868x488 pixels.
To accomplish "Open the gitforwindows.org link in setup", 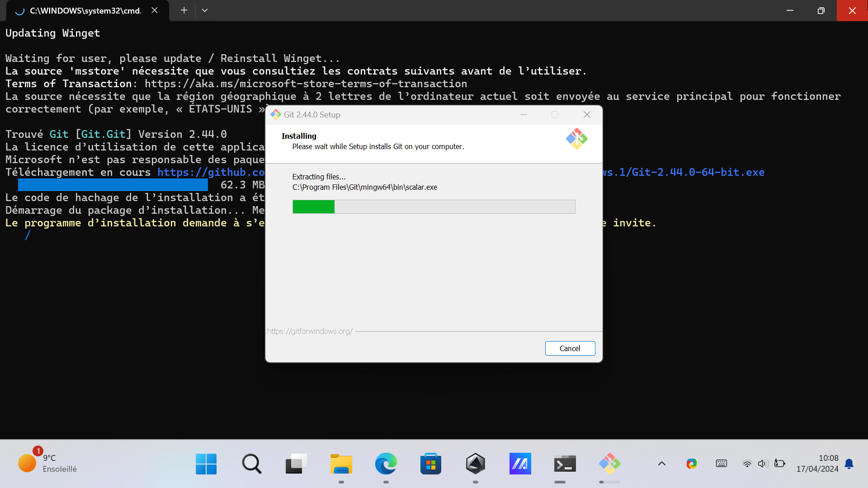I will [x=310, y=331].
